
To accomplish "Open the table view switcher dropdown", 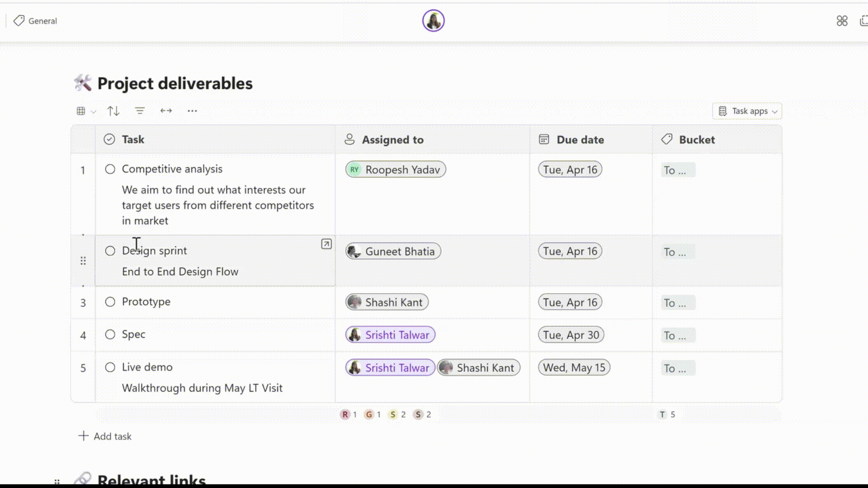I will [x=85, y=111].
